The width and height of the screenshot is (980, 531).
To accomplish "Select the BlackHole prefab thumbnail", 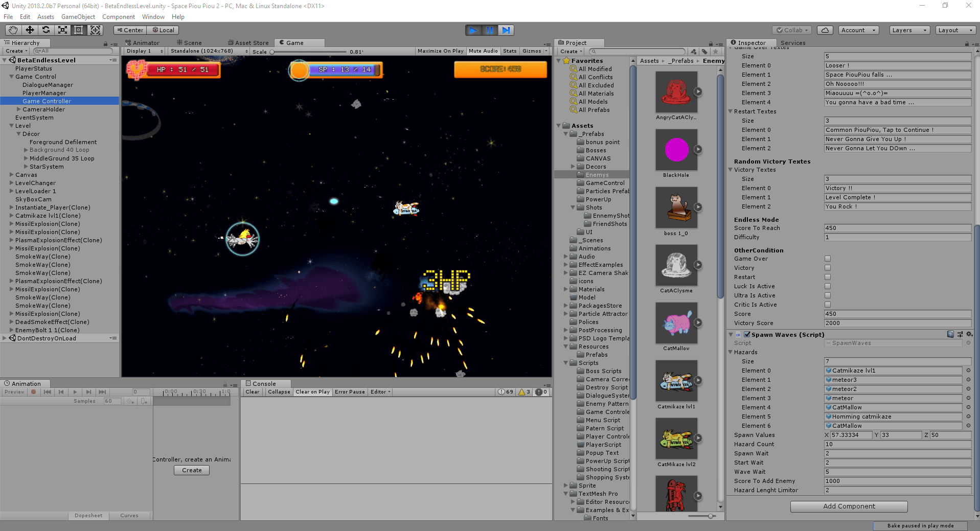I will 676,150.
